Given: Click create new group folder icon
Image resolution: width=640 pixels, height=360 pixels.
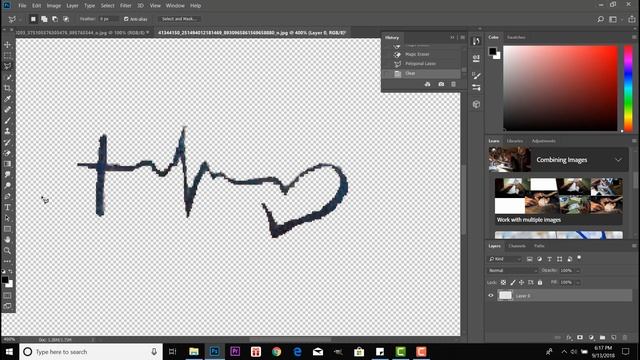Looking at the screenshot, I should click(602, 338).
